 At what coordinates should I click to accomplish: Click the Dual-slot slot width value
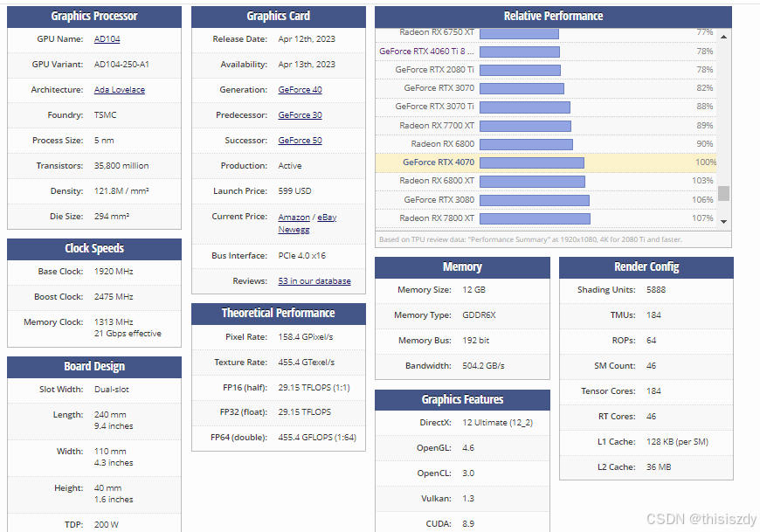click(x=112, y=390)
